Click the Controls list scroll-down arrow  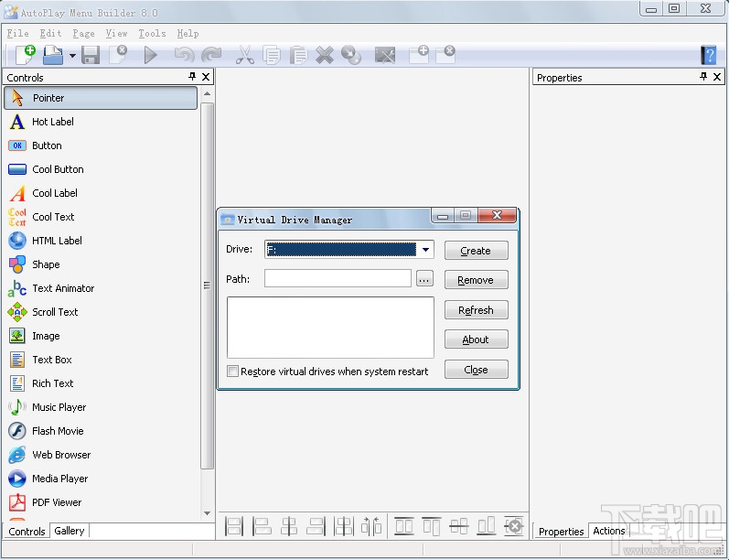(208, 513)
